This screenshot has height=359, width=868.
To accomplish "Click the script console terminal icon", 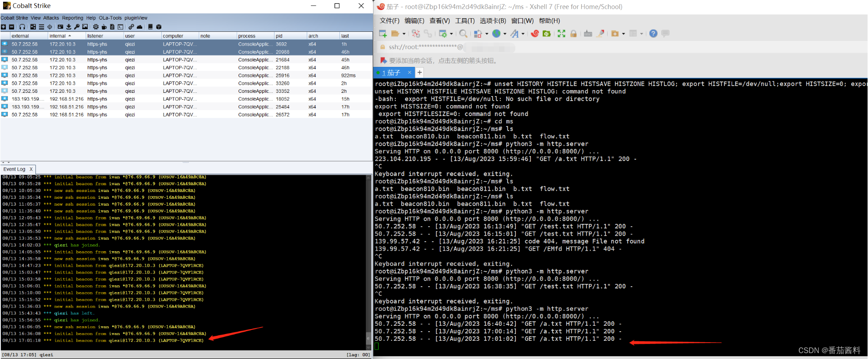I will 120,27.
